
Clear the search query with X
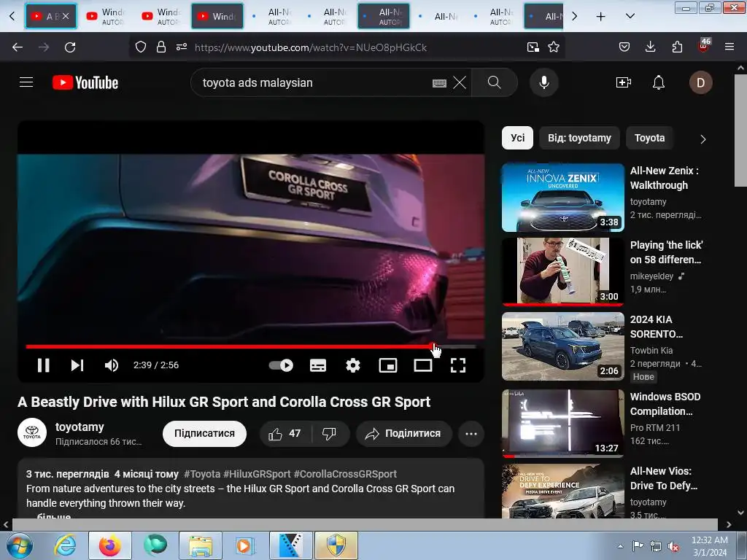click(460, 82)
